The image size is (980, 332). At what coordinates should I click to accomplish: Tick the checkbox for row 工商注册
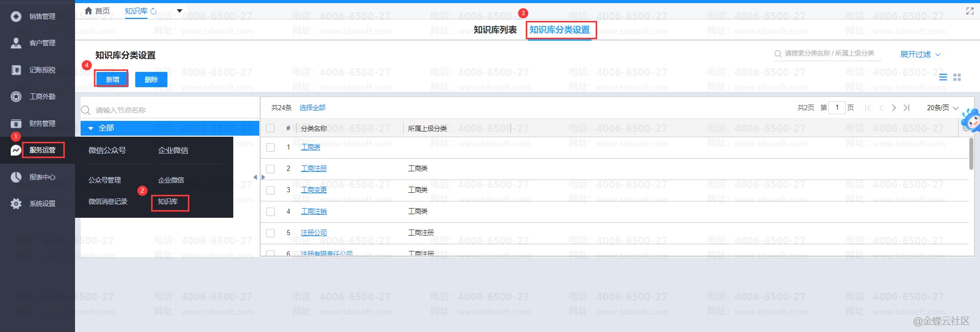pos(271,169)
